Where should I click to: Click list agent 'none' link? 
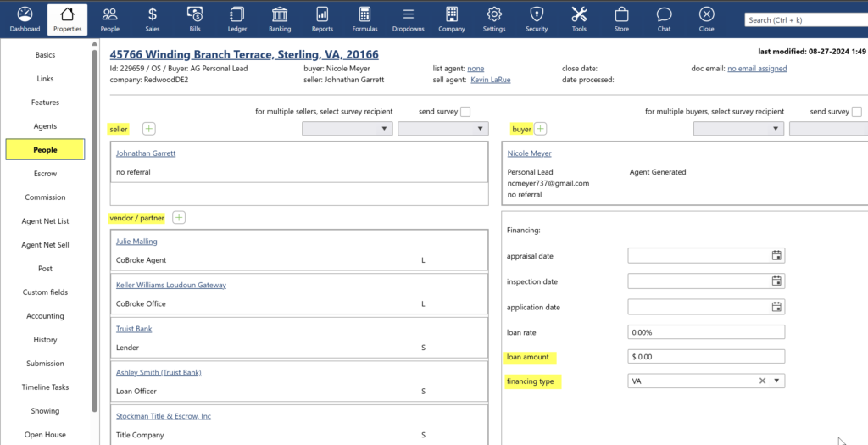tap(476, 69)
